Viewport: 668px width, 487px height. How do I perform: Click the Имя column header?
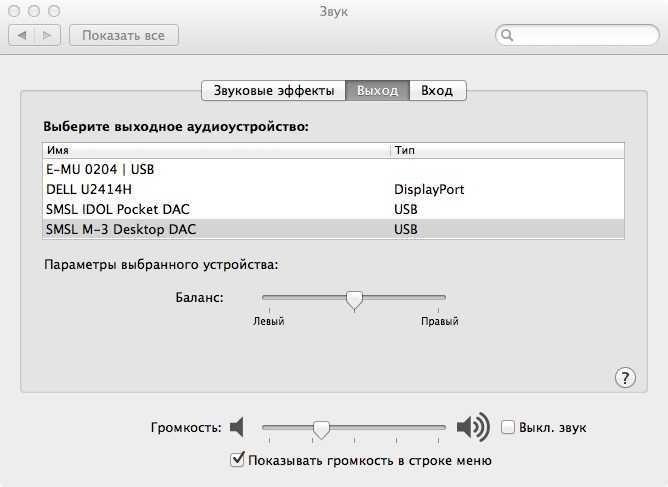tap(216, 150)
